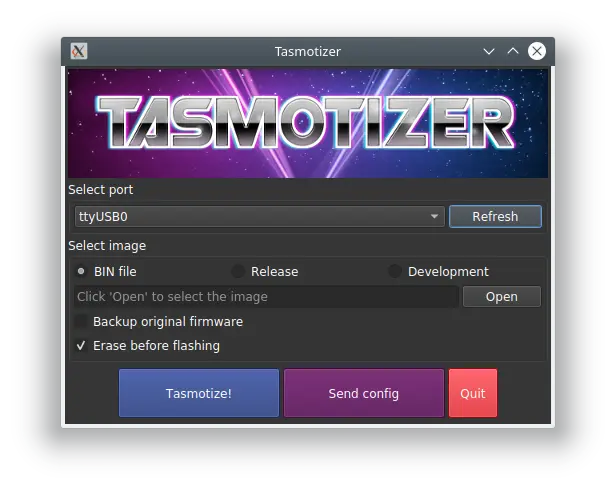Uncheck Erase before flashing
This screenshot has width=616, height=489.
81,346
